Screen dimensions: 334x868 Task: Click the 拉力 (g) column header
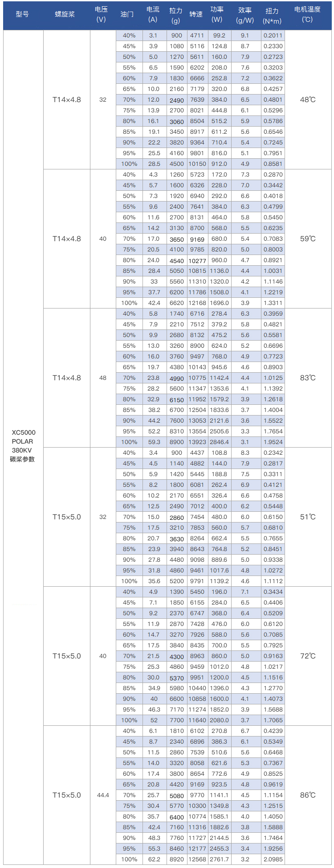176,15
